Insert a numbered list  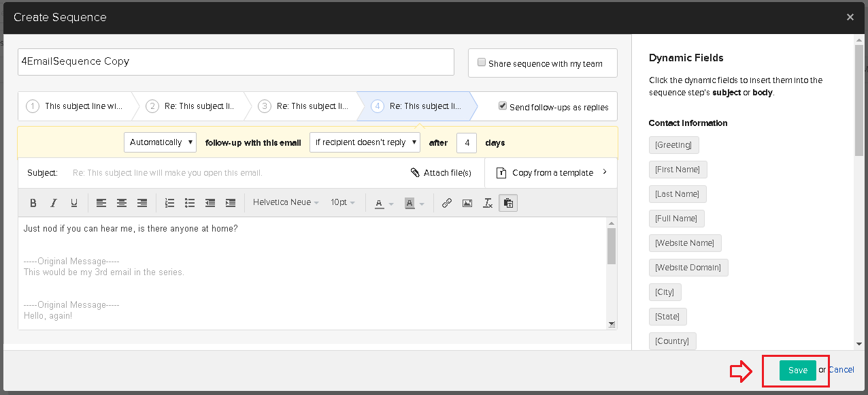pos(169,203)
